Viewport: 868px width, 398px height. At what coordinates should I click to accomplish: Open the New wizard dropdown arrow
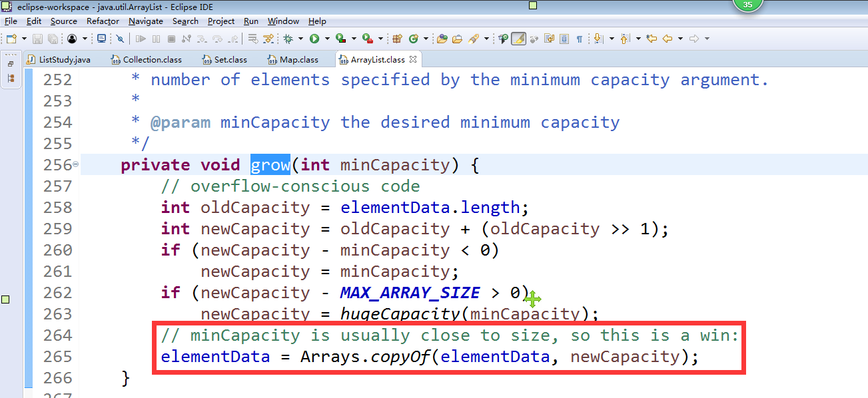[24, 39]
